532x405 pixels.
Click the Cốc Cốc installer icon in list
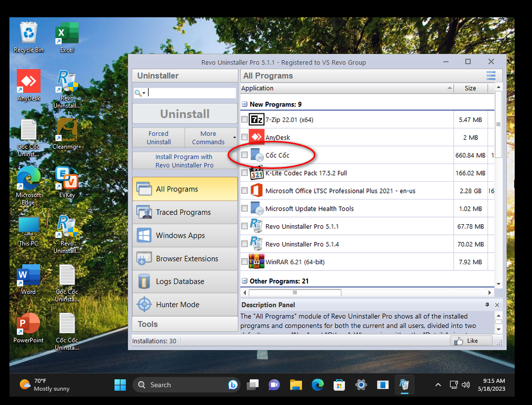tap(257, 155)
